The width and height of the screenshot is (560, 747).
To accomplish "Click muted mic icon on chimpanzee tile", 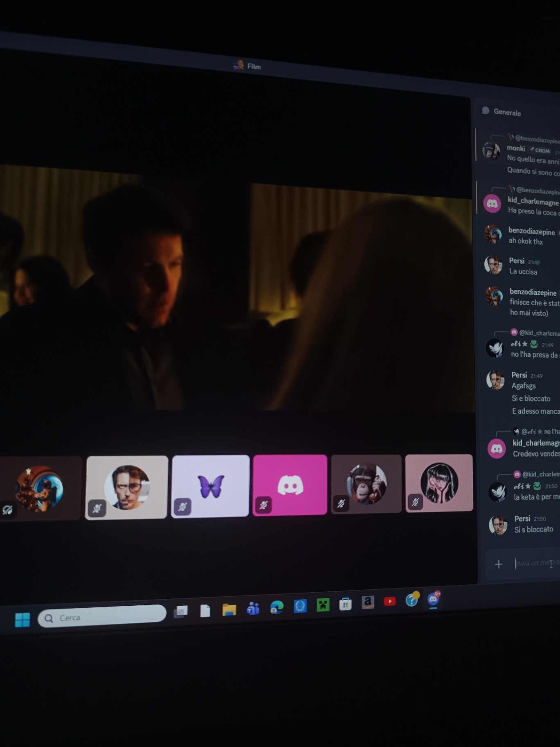I will click(x=341, y=504).
